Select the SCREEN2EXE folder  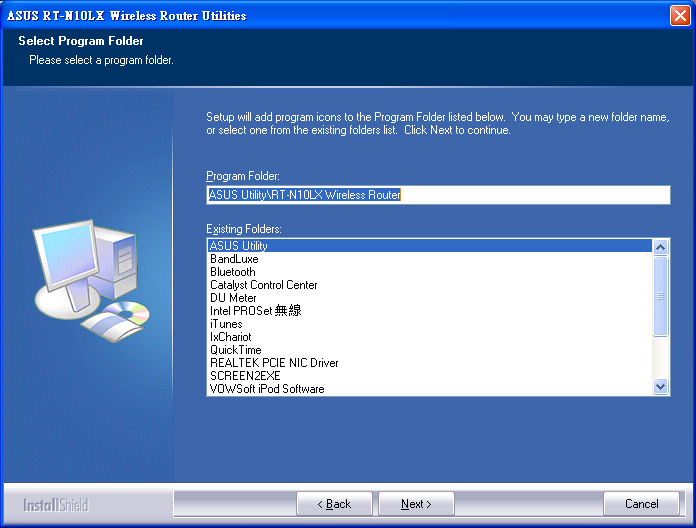point(430,376)
